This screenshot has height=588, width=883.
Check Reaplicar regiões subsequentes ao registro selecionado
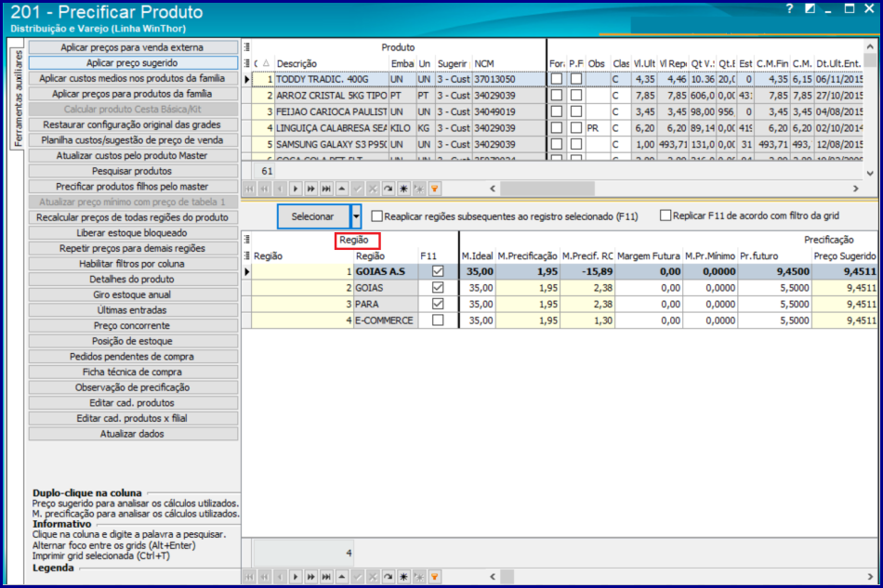click(377, 216)
